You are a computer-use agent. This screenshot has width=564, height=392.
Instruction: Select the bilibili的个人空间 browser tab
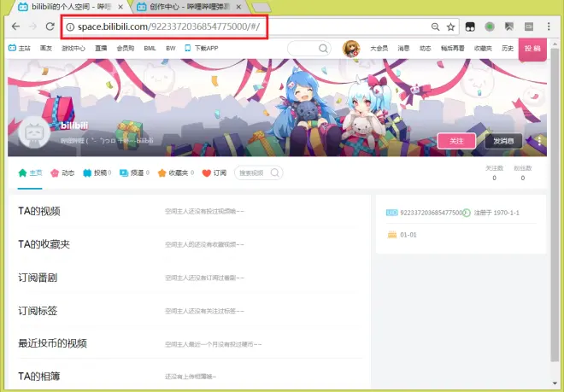[x=70, y=7]
